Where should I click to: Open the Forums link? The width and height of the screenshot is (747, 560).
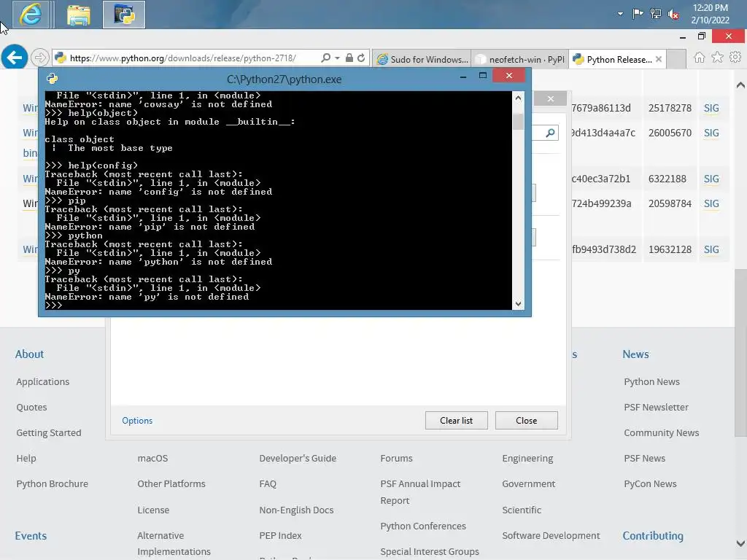(x=396, y=458)
